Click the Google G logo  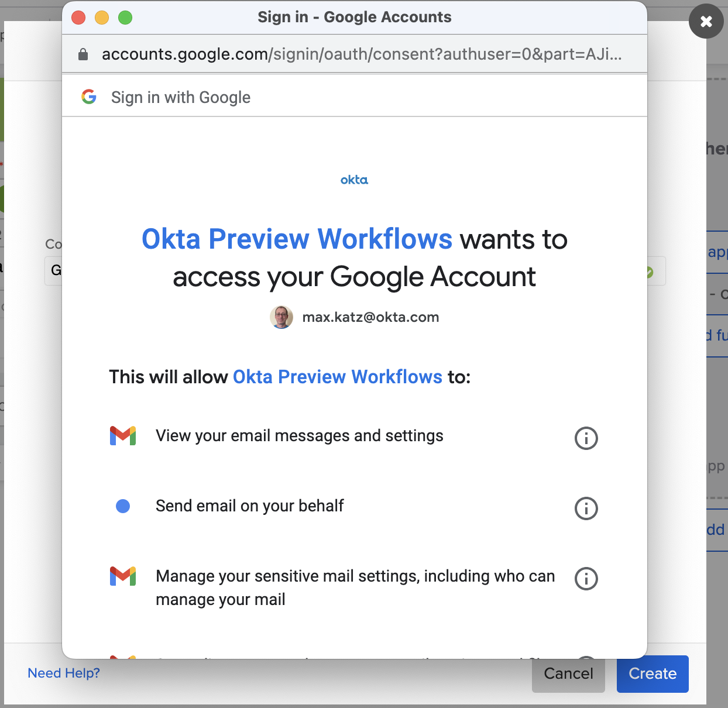coord(89,97)
